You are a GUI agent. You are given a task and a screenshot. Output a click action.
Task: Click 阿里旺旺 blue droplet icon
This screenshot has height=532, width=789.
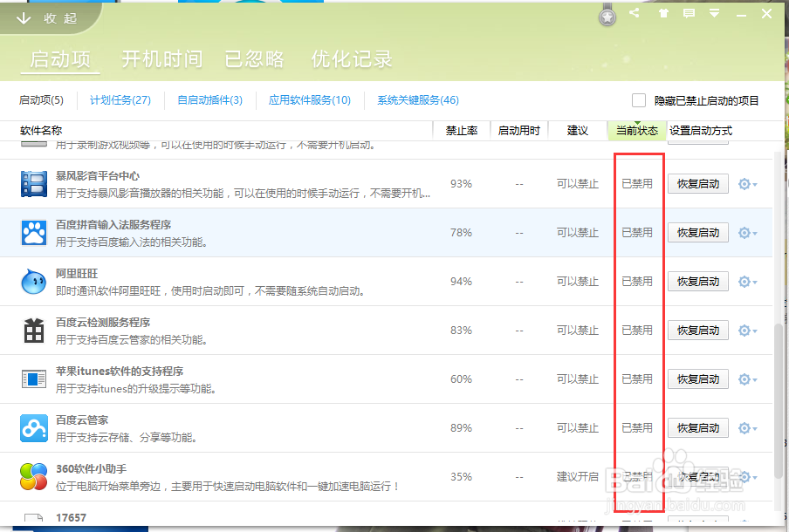click(x=34, y=282)
